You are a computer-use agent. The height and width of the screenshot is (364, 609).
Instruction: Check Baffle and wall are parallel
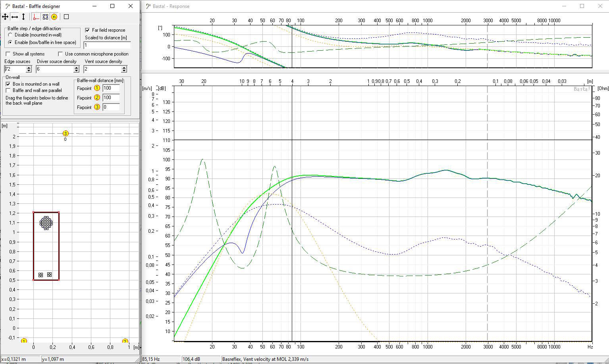8,90
